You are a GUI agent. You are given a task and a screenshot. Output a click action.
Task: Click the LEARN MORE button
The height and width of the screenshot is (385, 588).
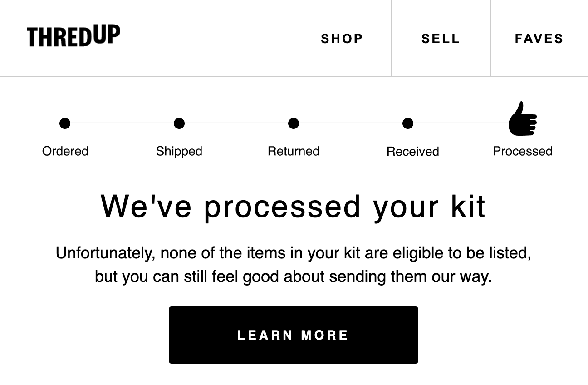coord(293,335)
